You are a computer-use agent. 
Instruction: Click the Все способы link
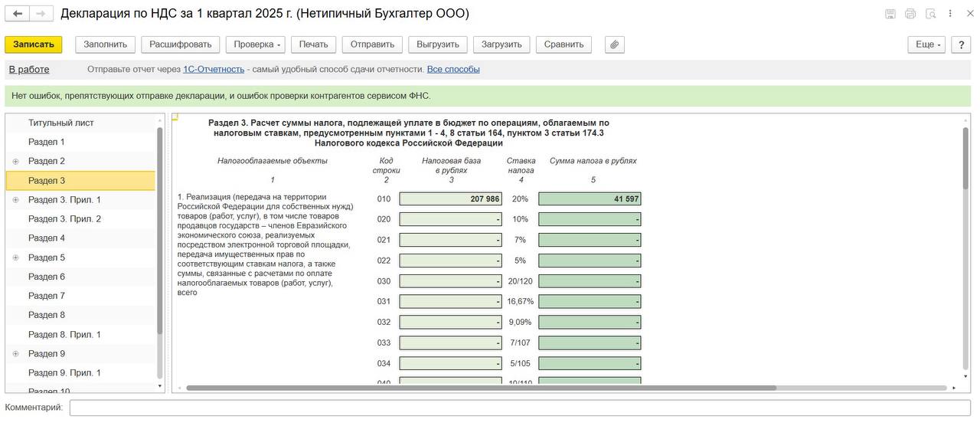pyautogui.click(x=453, y=69)
